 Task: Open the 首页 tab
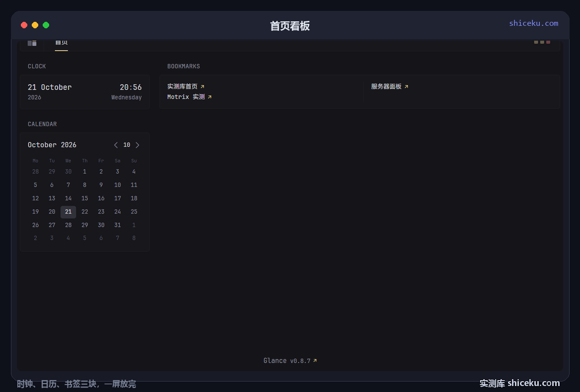click(62, 43)
